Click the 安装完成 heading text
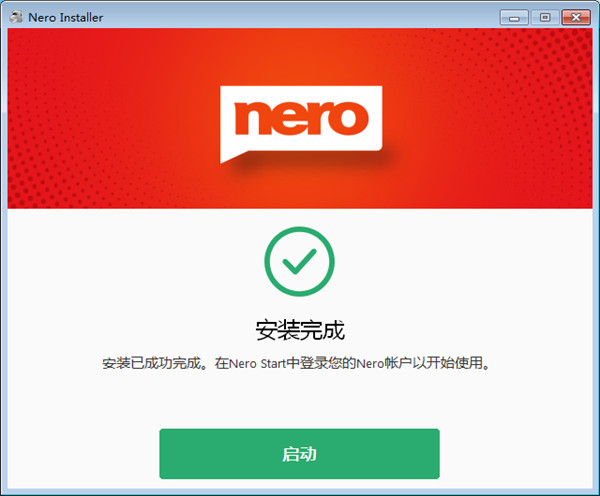600x496 pixels. click(x=300, y=330)
